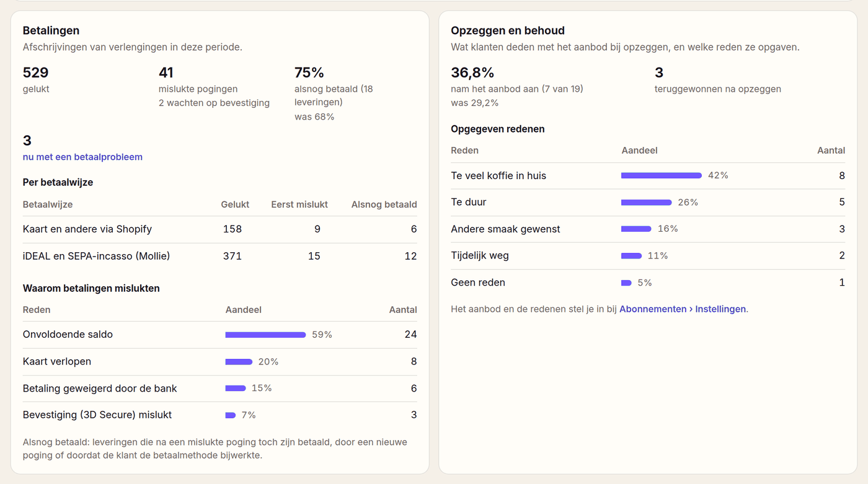Select 'iDEAL en SEPA-incasso (Mollie)' row label
The height and width of the screenshot is (484, 868).
point(96,256)
